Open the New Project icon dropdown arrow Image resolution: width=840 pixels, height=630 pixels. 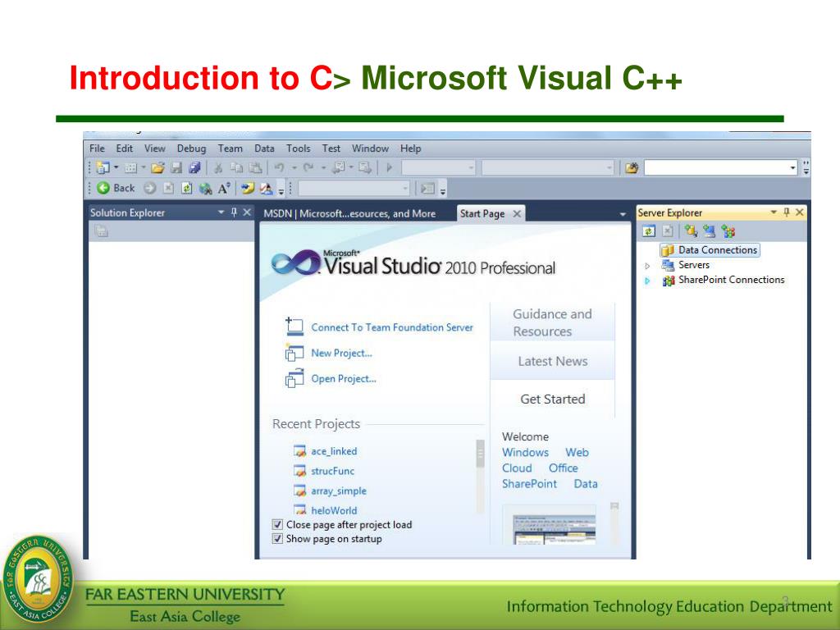coord(116,167)
